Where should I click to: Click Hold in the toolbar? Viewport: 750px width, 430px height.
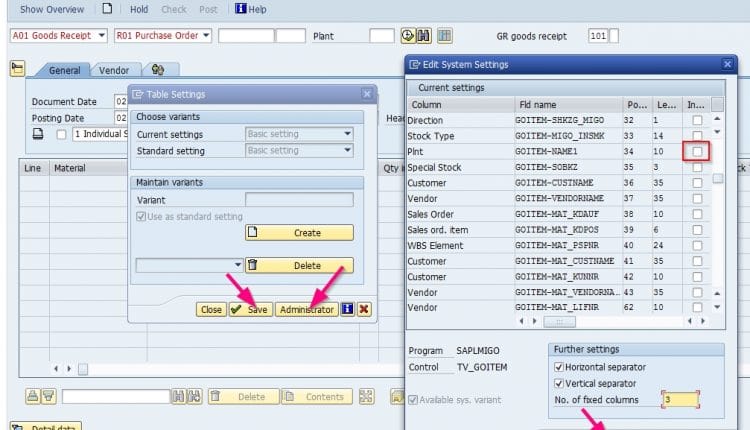coord(139,9)
